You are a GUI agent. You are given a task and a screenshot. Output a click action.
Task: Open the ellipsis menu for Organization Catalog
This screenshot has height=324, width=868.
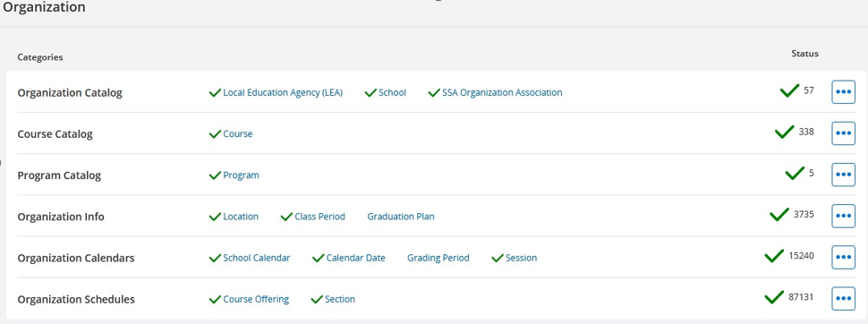pyautogui.click(x=843, y=92)
